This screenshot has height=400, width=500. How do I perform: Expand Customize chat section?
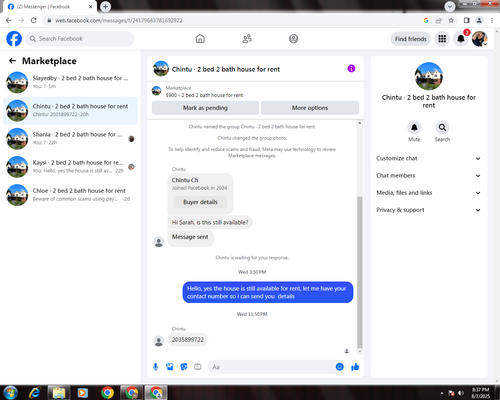click(x=429, y=158)
